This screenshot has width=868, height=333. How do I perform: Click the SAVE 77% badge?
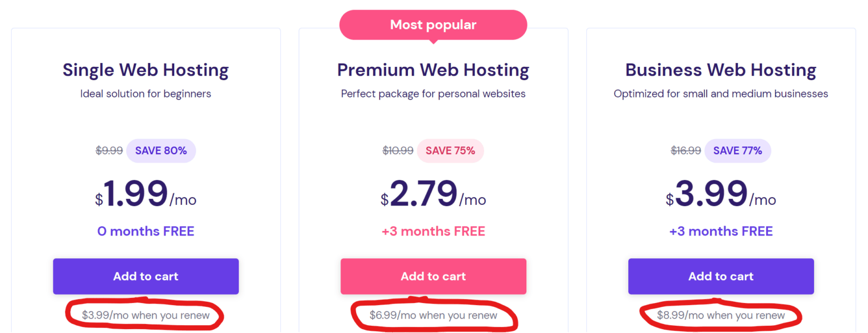click(737, 150)
